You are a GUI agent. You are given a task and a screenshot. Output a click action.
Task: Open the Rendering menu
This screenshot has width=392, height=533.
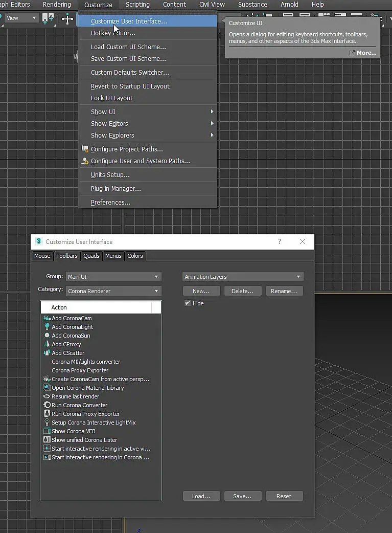(57, 5)
